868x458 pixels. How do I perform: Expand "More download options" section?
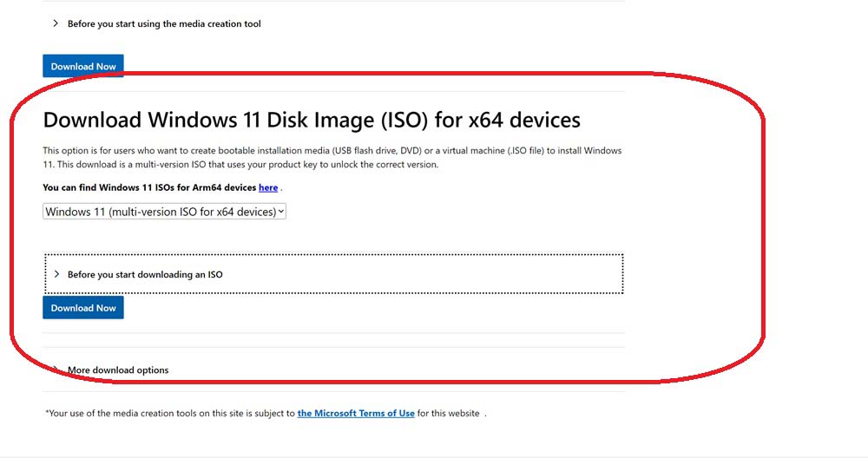(118, 370)
